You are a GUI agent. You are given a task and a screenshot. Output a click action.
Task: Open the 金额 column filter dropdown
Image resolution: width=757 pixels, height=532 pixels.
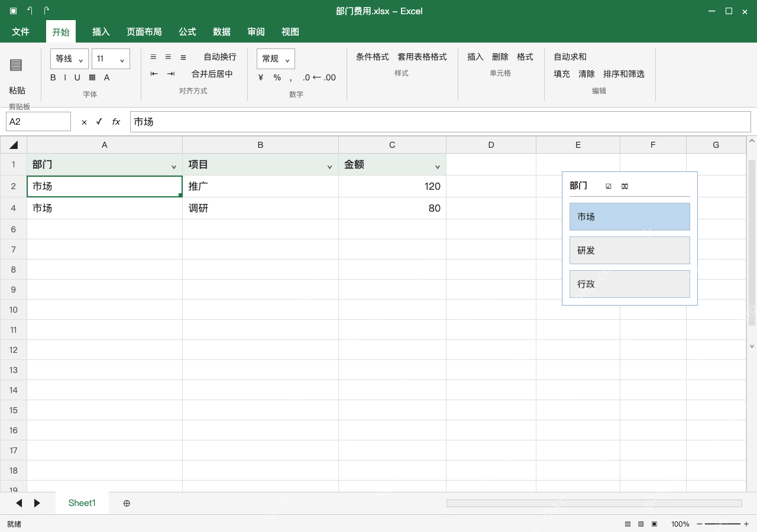[x=438, y=167]
